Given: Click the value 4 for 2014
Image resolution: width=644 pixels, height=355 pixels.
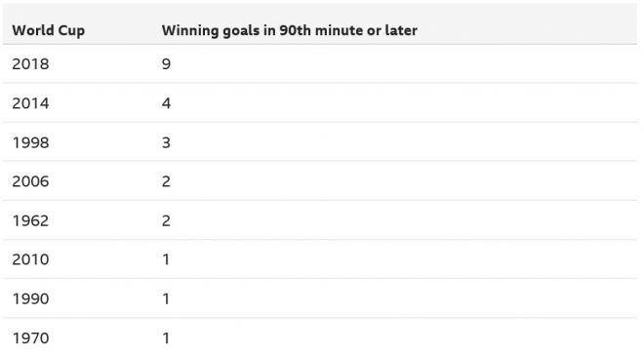Looking at the screenshot, I should (166, 103).
